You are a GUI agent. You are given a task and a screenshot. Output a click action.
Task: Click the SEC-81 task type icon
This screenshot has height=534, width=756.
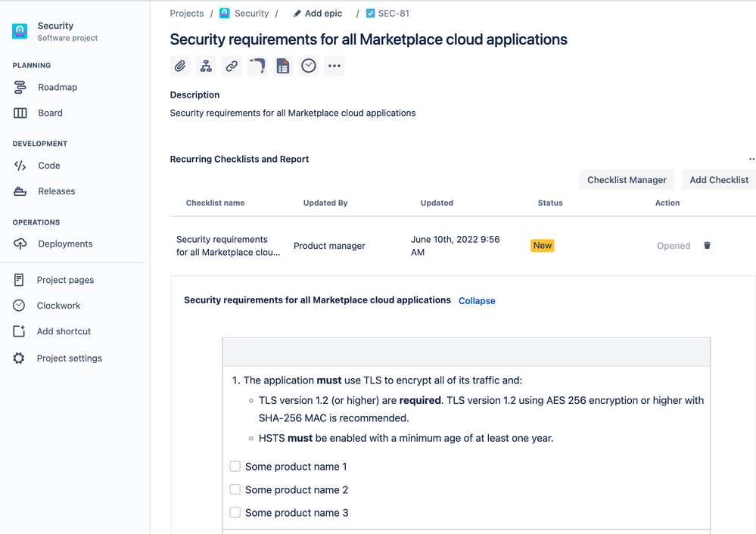pos(370,14)
